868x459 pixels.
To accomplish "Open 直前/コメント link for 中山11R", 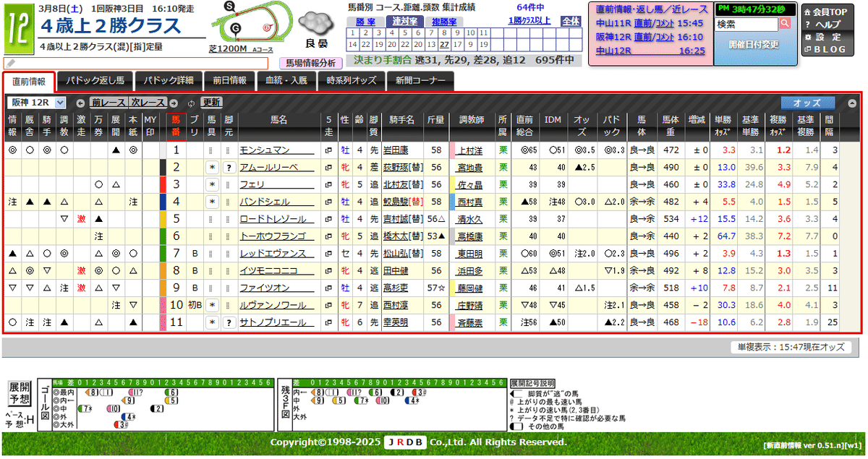I will tap(654, 22).
